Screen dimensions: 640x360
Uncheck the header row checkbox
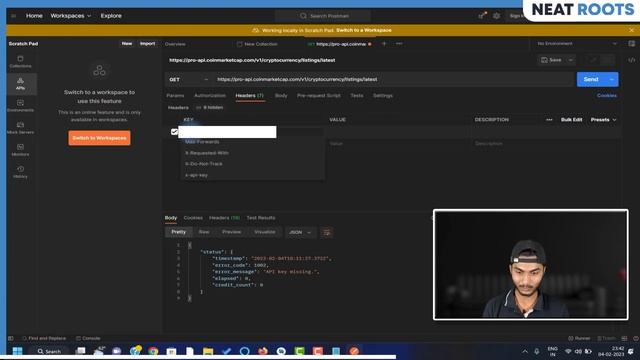[174, 131]
